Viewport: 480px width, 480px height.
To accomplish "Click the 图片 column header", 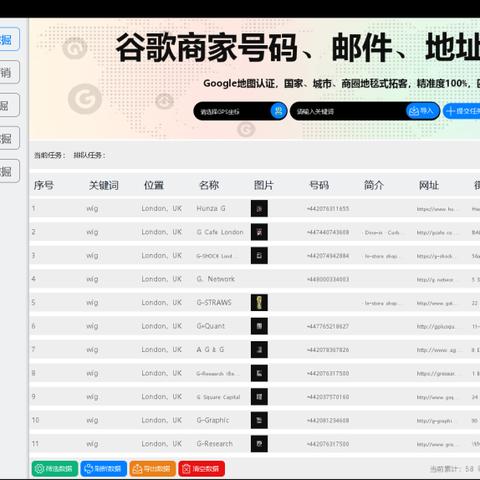I will coord(264,185).
